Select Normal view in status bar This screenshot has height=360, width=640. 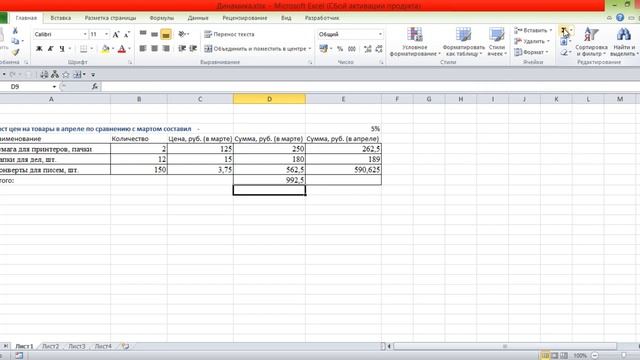click(545, 356)
